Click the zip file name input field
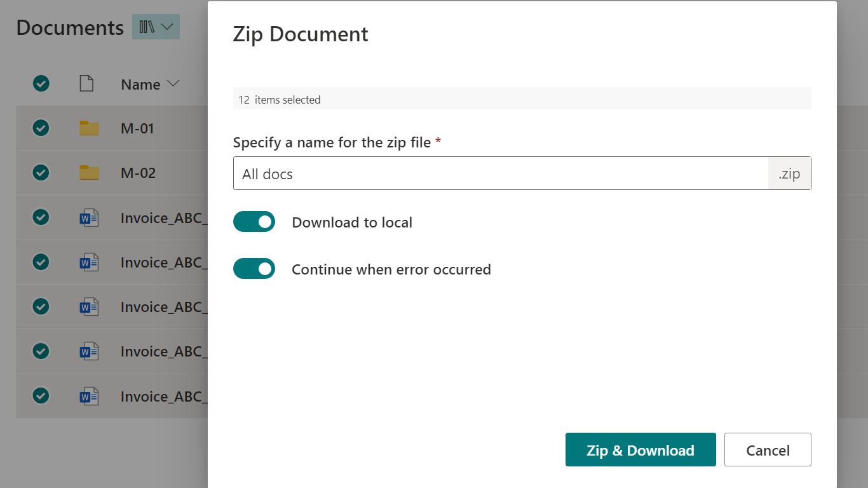Viewport: 868px width, 488px height. (x=501, y=173)
